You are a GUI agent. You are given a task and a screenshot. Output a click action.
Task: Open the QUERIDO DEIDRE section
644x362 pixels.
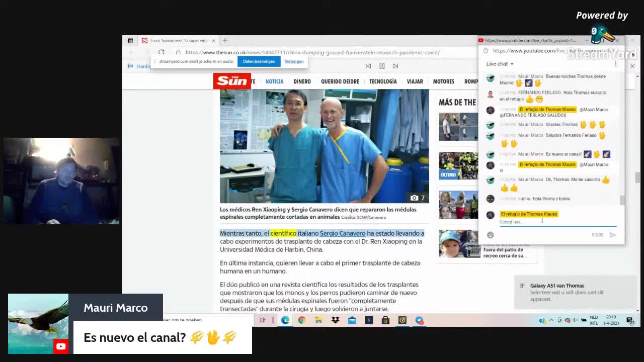click(340, 81)
